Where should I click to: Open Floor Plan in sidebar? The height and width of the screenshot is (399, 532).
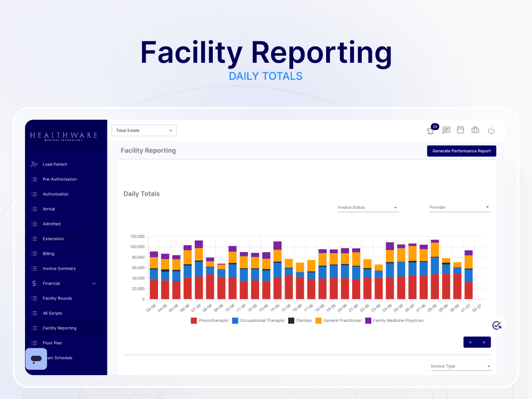click(52, 343)
